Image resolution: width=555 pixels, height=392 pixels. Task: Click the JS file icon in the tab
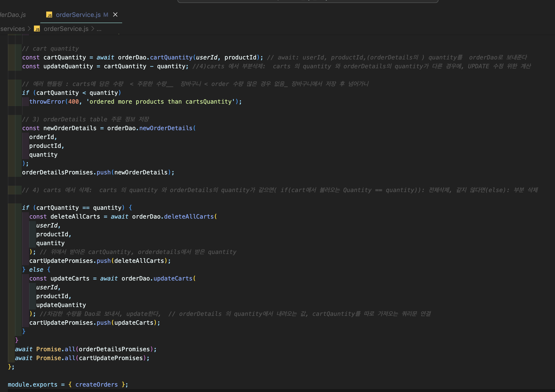(49, 15)
